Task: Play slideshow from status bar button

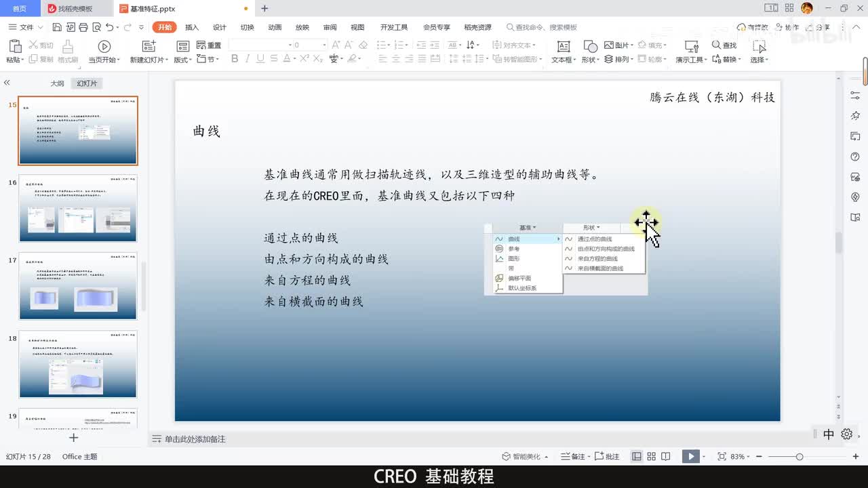Action: [x=690, y=457]
